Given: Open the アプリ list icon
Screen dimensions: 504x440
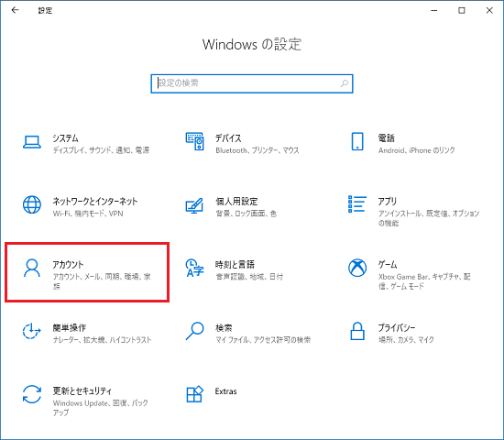Looking at the screenshot, I should [357, 203].
